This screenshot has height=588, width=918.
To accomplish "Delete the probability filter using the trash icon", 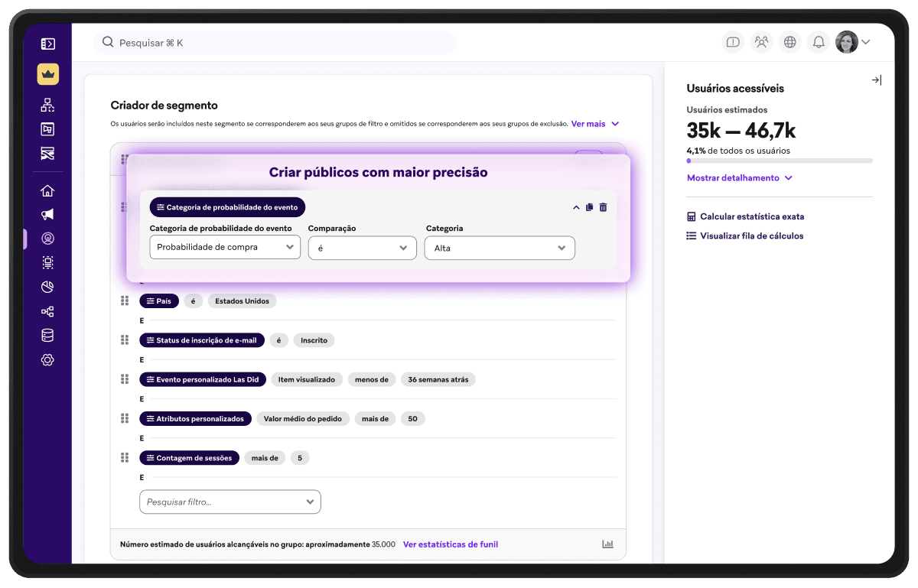I will [x=603, y=206].
